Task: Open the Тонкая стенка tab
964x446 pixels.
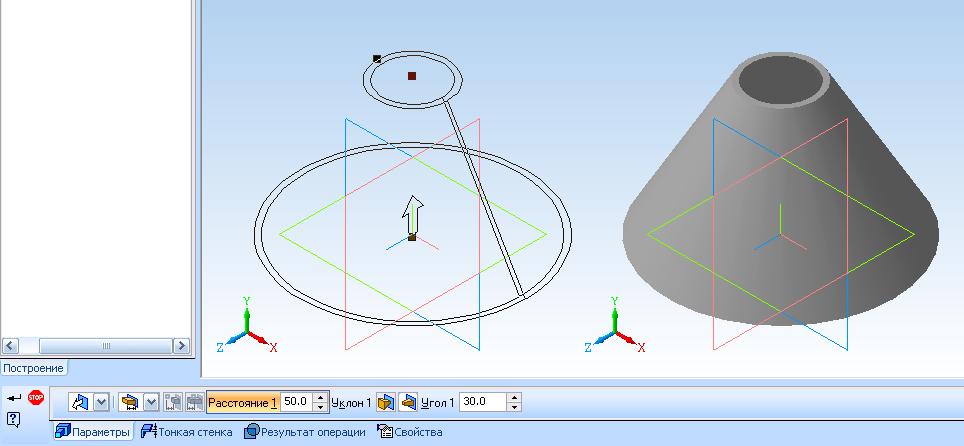Action: tap(187, 432)
